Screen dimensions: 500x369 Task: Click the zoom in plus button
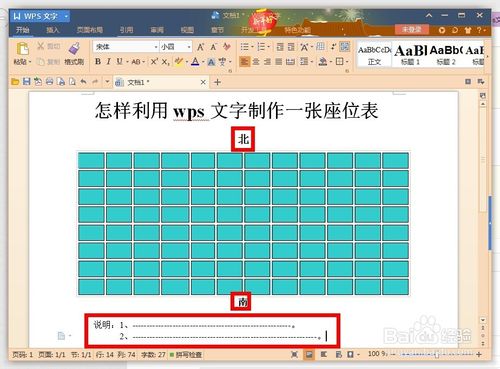click(x=479, y=354)
